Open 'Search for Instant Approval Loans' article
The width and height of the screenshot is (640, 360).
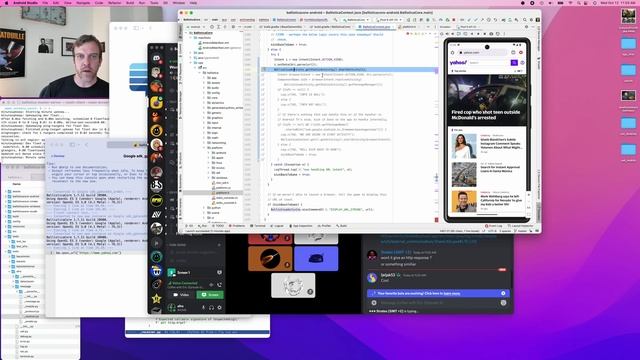(x=500, y=169)
